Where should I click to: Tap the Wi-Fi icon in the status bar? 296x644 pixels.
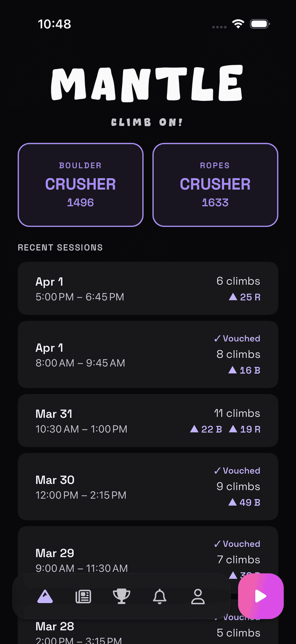(238, 23)
